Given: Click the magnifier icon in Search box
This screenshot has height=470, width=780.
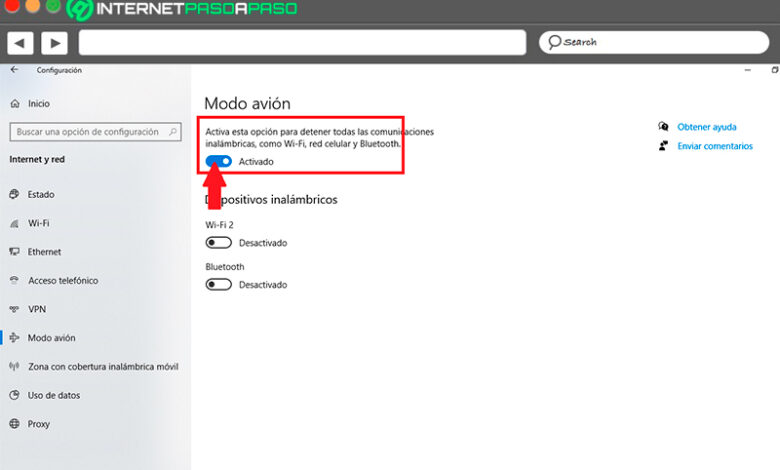Looking at the screenshot, I should point(554,42).
